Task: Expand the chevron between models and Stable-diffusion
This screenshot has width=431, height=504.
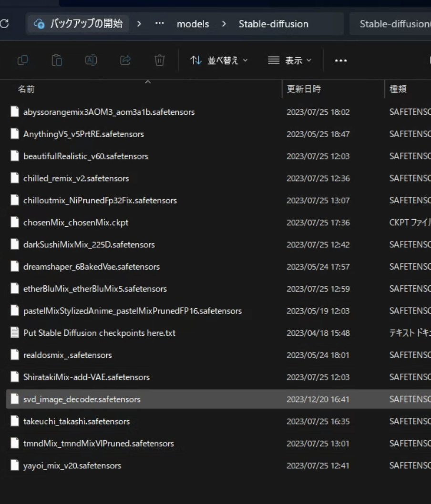Action: (x=224, y=24)
